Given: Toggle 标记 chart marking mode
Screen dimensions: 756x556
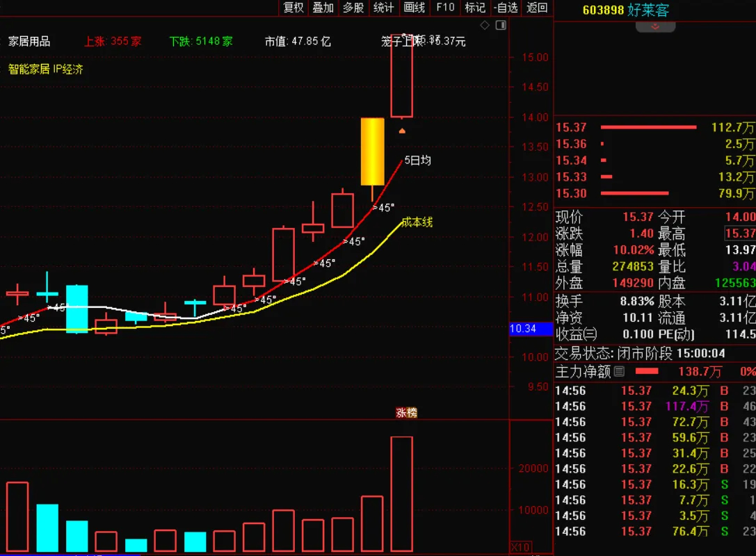Looking at the screenshot, I should [474, 8].
